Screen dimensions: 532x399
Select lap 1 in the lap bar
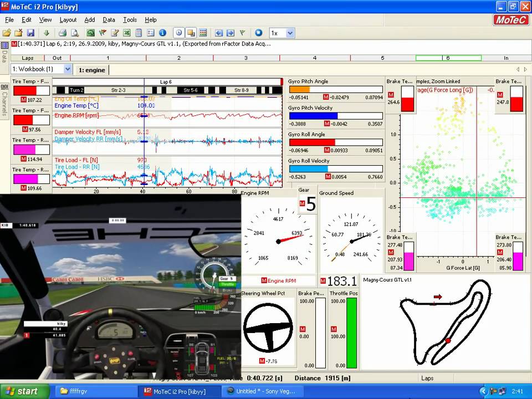pos(108,58)
